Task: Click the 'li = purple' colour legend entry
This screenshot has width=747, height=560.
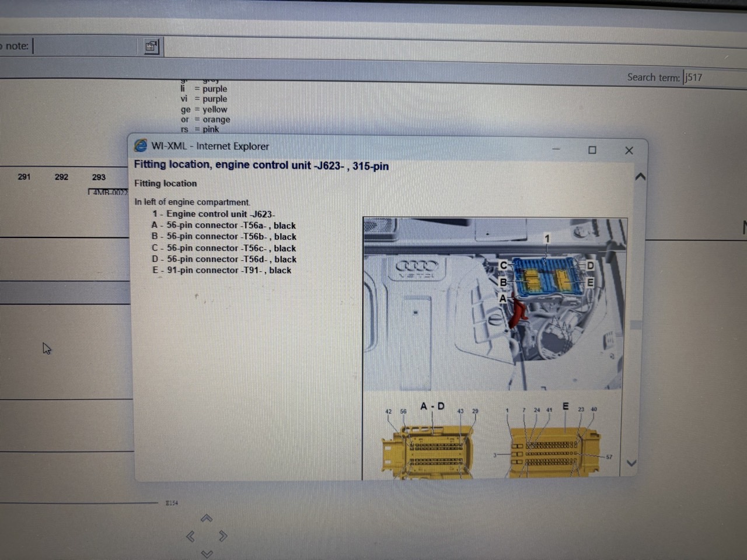Action: point(204,89)
